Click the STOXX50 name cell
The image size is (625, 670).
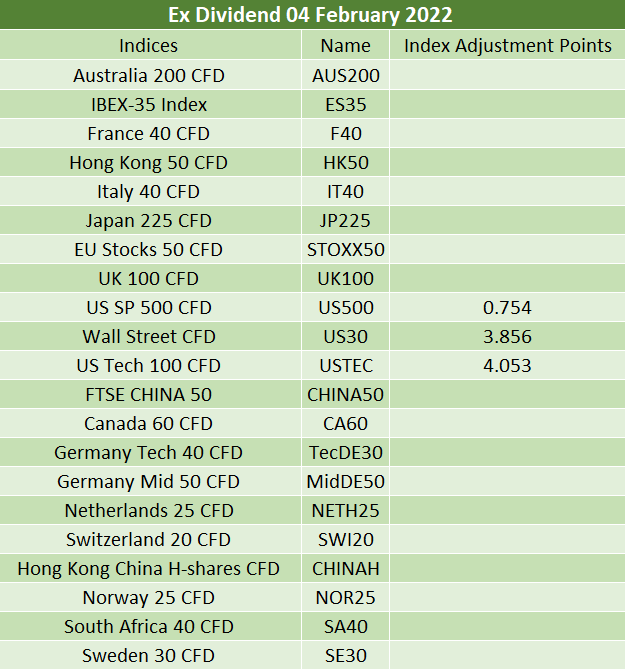coord(346,250)
